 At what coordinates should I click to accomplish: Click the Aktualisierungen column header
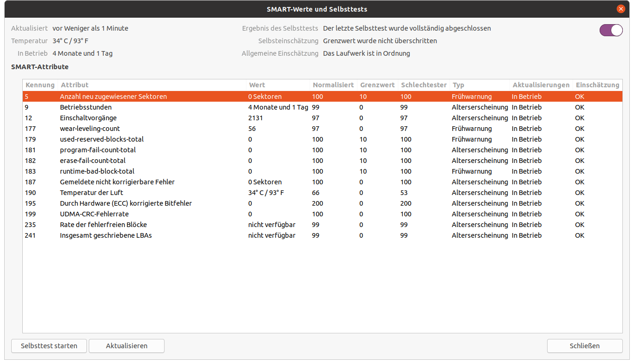click(x=541, y=85)
